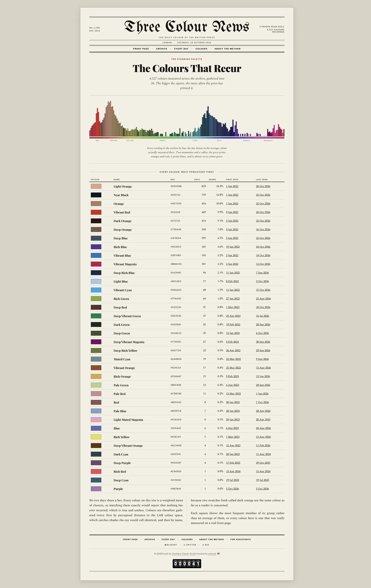Image resolution: width=371 pixels, height=588 pixels.
Task: Open the Bluesky link in the footer
Action: (x=171, y=545)
